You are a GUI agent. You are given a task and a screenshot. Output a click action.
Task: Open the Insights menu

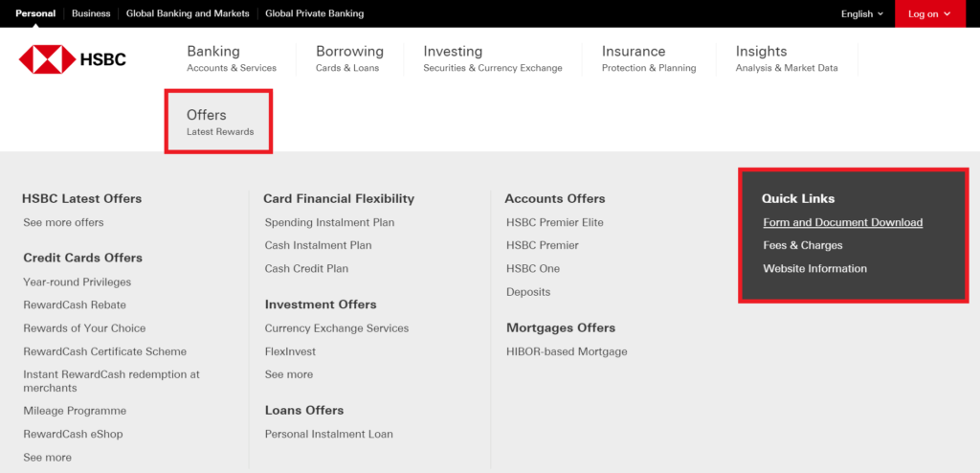pyautogui.click(x=787, y=58)
